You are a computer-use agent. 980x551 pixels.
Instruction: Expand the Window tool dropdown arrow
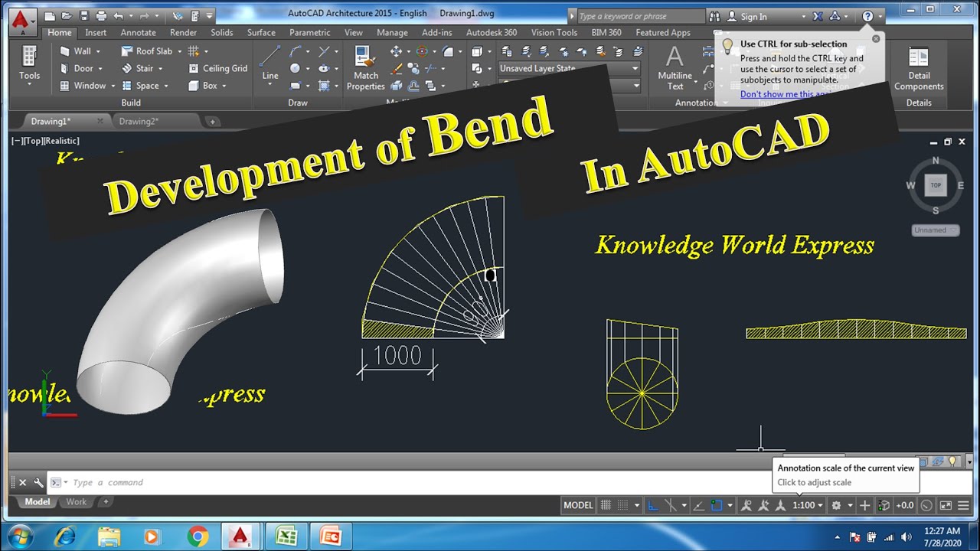[113, 86]
